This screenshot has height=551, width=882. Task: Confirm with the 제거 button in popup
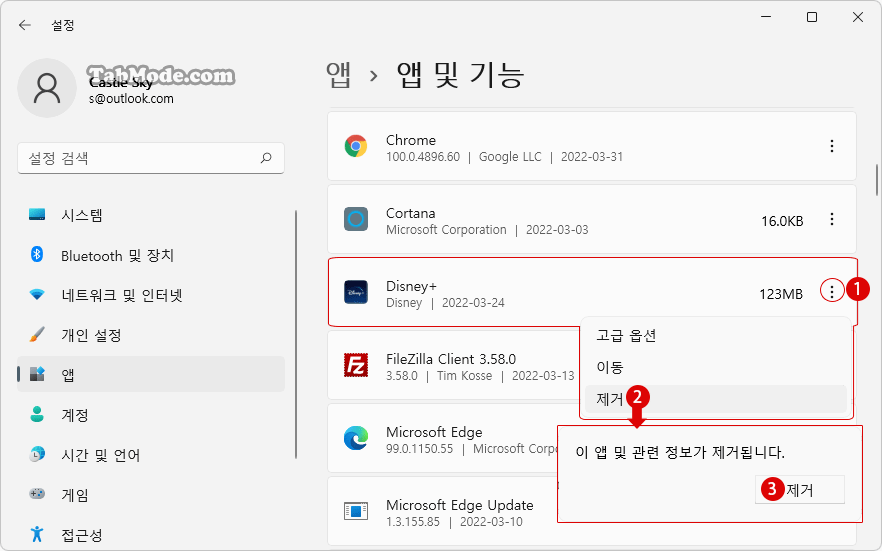pos(799,490)
